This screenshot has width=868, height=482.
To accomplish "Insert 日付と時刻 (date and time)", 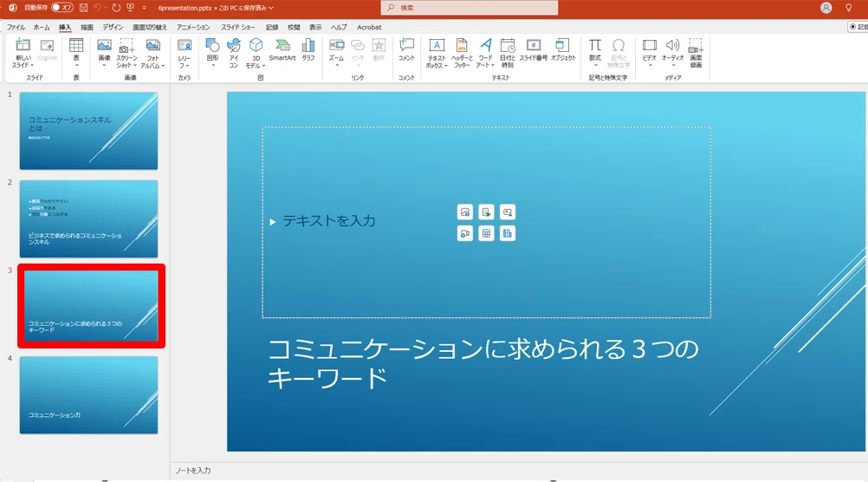I will tap(508, 53).
